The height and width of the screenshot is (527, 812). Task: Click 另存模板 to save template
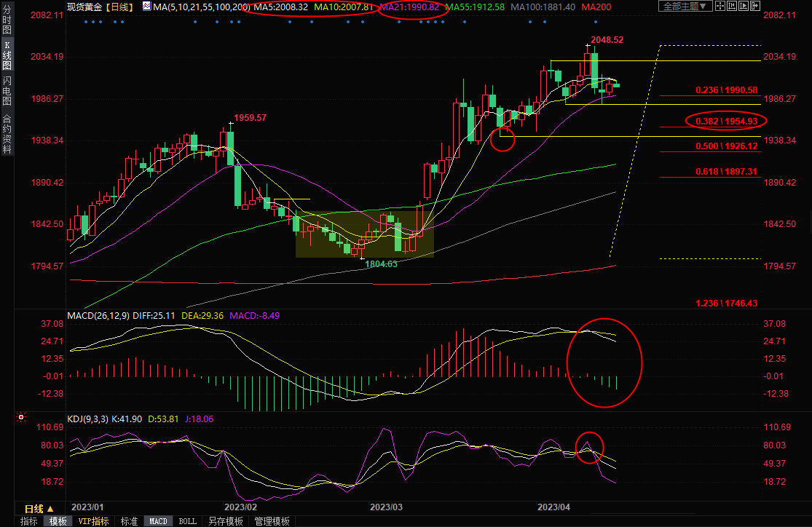225,521
